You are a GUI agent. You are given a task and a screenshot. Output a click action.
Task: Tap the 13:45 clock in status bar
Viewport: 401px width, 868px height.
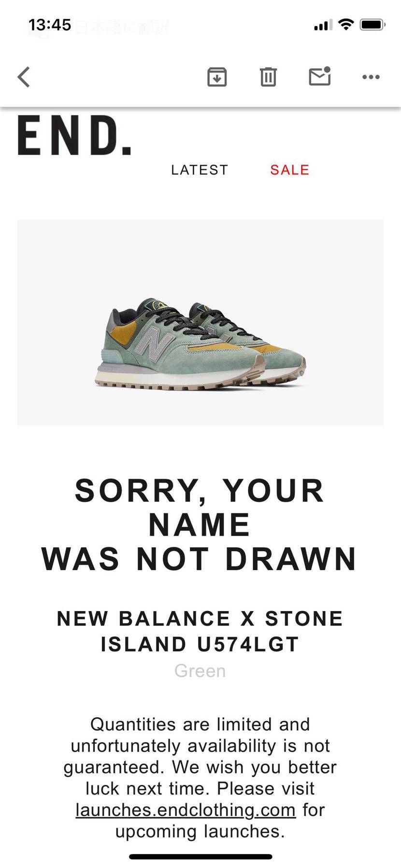pos(50,25)
